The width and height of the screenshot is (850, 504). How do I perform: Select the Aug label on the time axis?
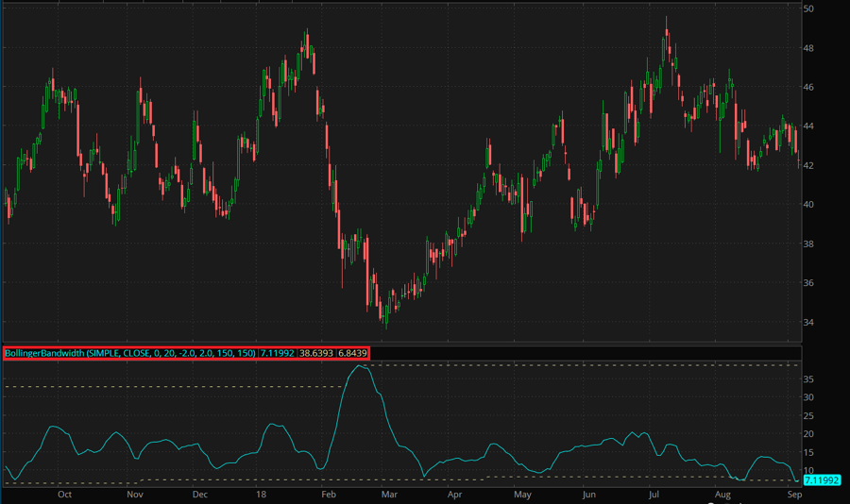(x=722, y=494)
